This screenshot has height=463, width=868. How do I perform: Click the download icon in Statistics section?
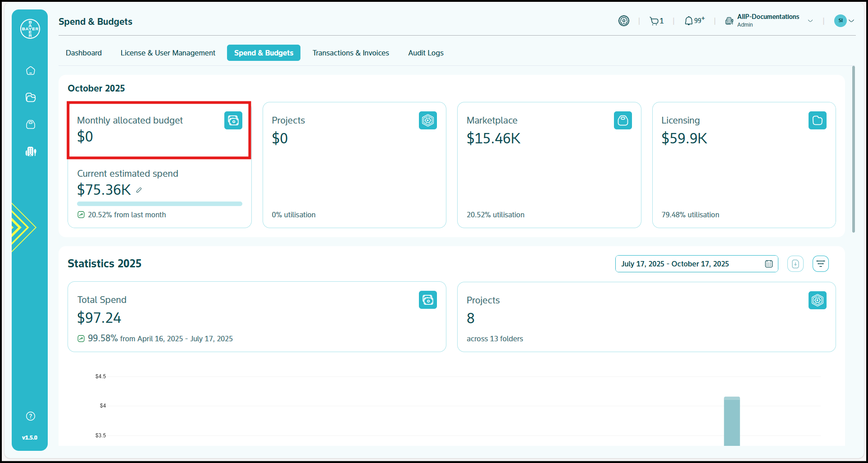(x=795, y=264)
